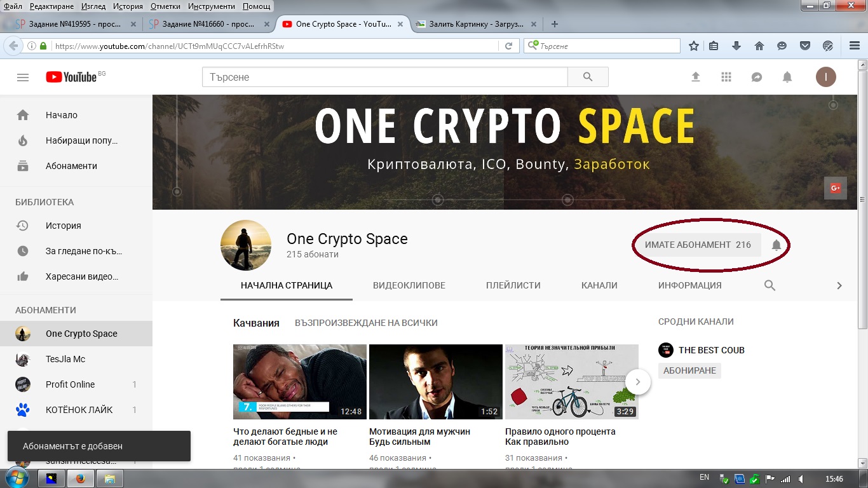Play the Мотивация для мужчин video thumbnail
Viewport: 868px width, 488px height.
[436, 382]
